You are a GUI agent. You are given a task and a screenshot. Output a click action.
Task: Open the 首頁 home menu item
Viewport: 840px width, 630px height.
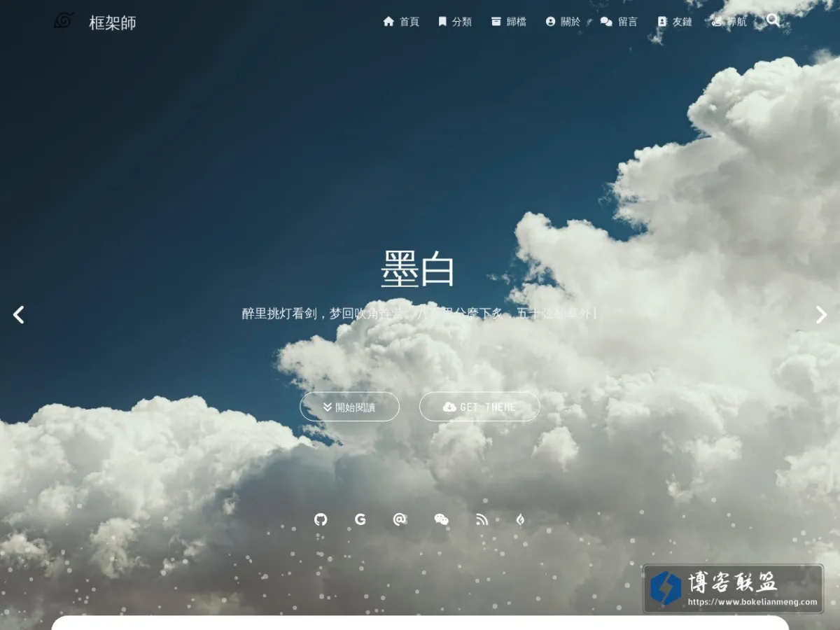pos(401,22)
